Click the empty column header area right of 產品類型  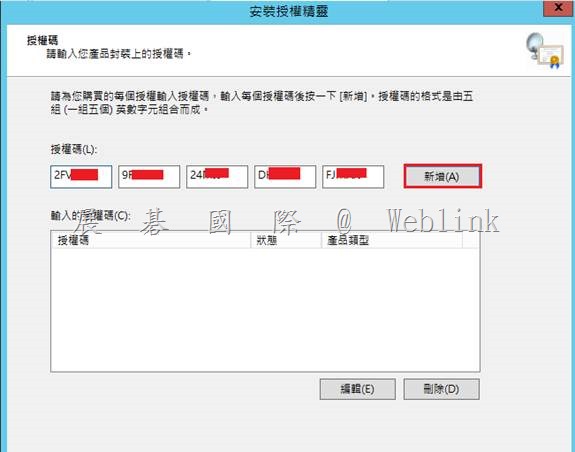tap(471, 240)
